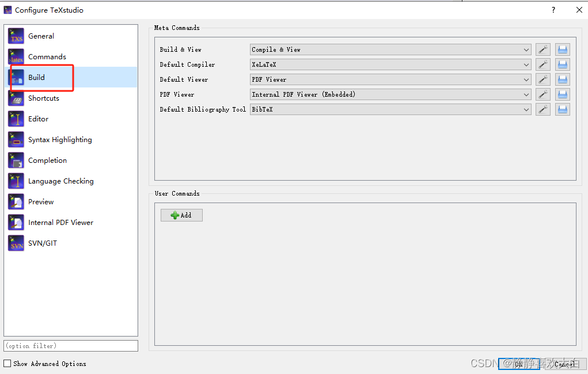Viewport: 588px width, 374px height.
Task: Enable Show Advanced Options checkbox
Action: (x=7, y=364)
